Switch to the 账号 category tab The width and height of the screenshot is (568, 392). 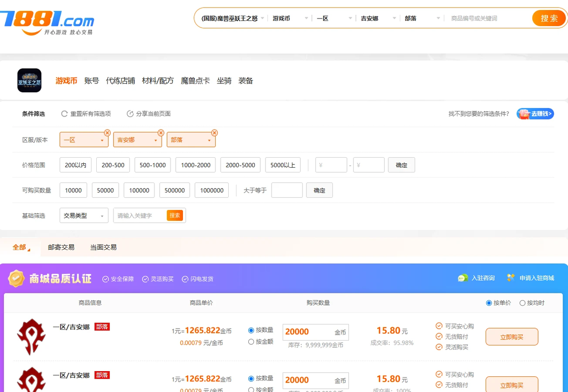[x=91, y=80]
